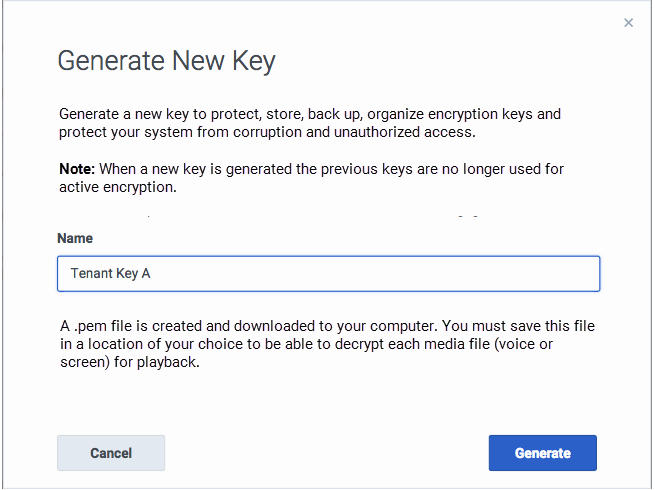Viewport: 655px width, 490px height.
Task: Close the Generate New Key dialog
Action: pyautogui.click(x=628, y=23)
